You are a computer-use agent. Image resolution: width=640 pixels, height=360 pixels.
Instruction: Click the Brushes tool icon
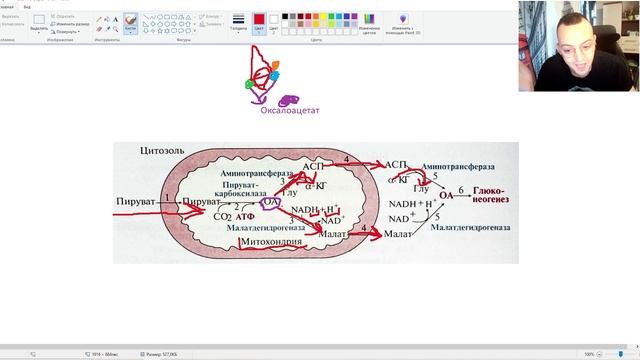(x=131, y=19)
